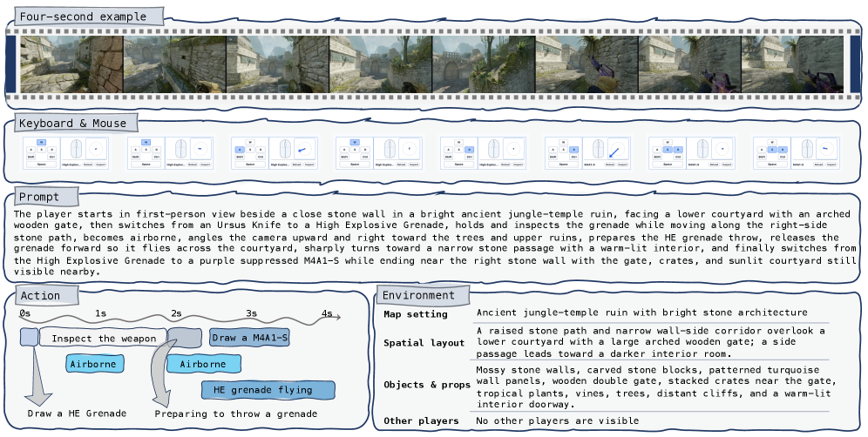
Task: Click the Map setting row label
Action: tap(416, 314)
